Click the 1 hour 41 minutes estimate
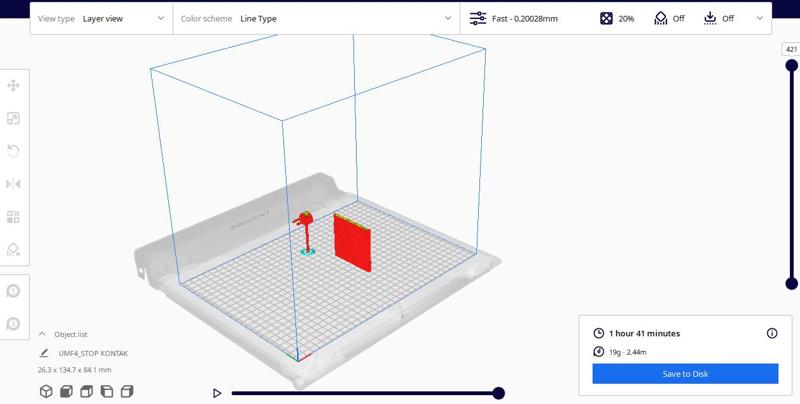 coord(644,334)
